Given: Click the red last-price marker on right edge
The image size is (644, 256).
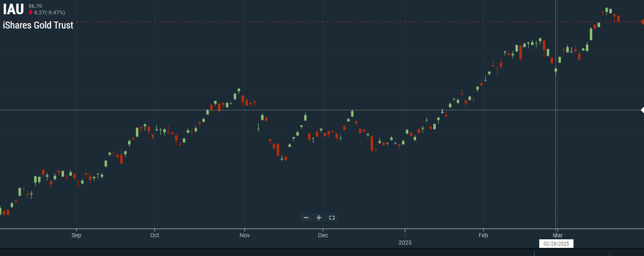Looking at the screenshot, I should tap(642, 22).
